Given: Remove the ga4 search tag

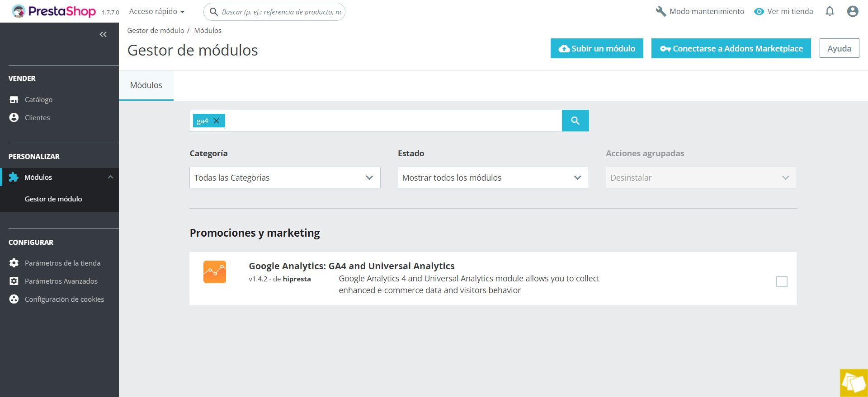Looking at the screenshot, I should click(x=217, y=121).
